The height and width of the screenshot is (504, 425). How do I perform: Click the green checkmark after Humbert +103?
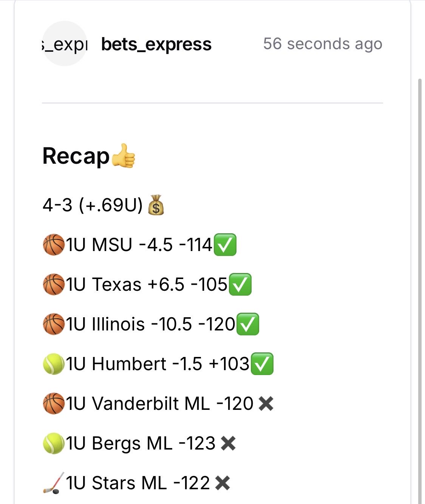tap(262, 364)
